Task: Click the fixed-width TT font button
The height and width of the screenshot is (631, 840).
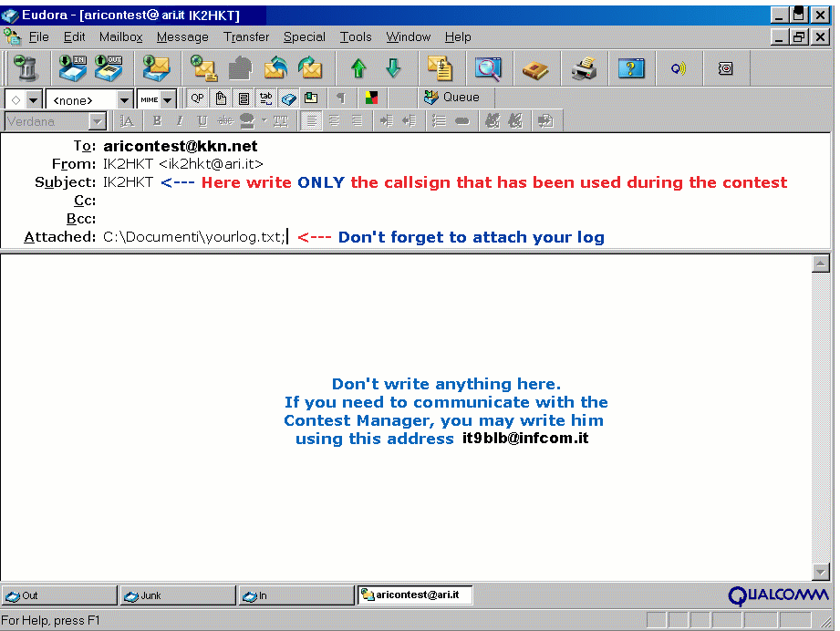Action: click(281, 121)
